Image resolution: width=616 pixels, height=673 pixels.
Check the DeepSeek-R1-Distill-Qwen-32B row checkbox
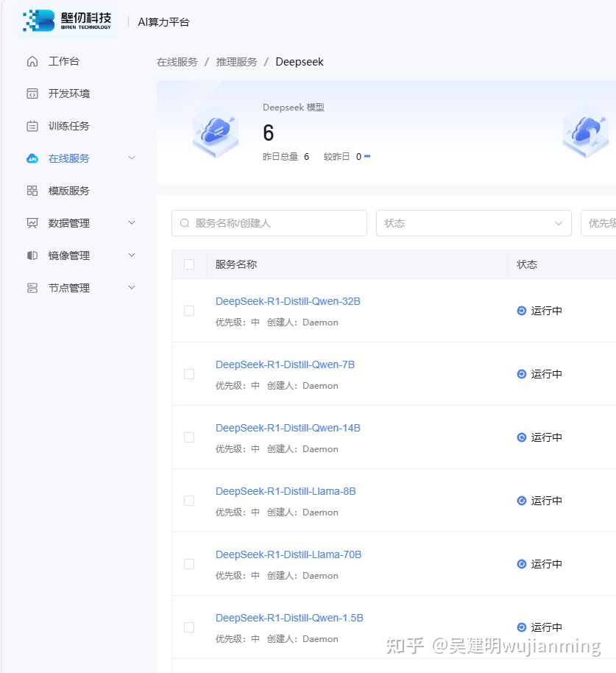(189, 310)
